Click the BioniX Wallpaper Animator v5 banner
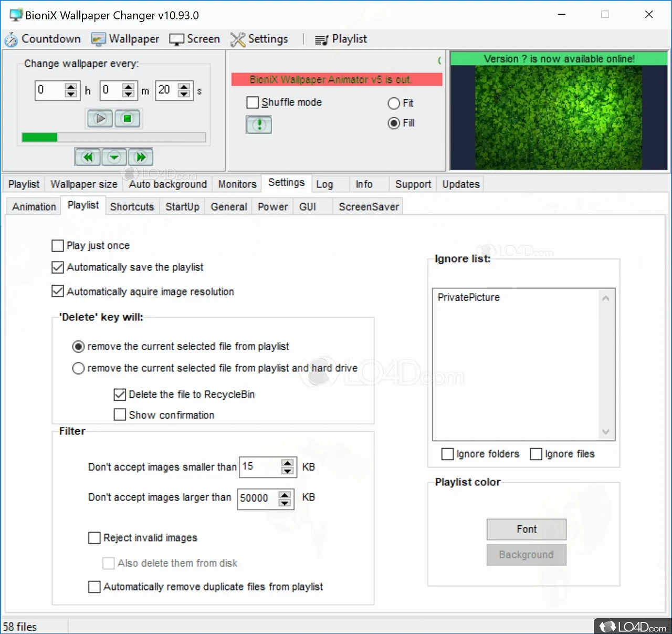The height and width of the screenshot is (634, 672). [337, 80]
